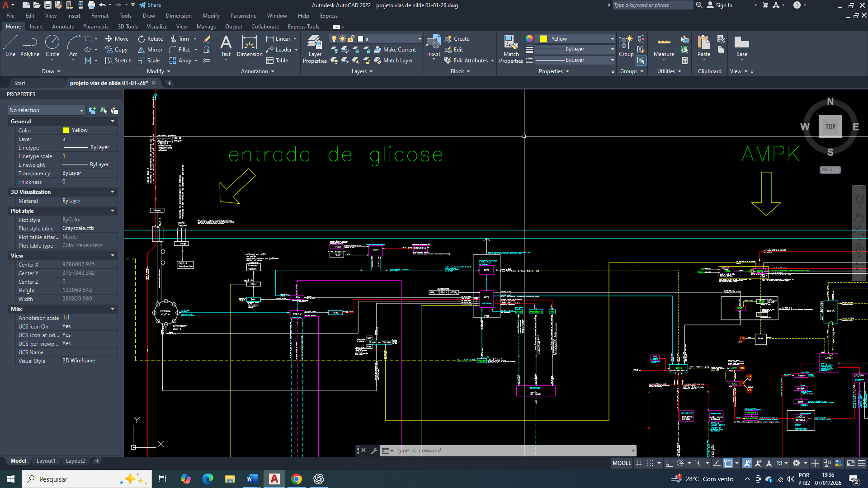Open the Format menu
Screen dimensions: 868x488
coord(100,16)
